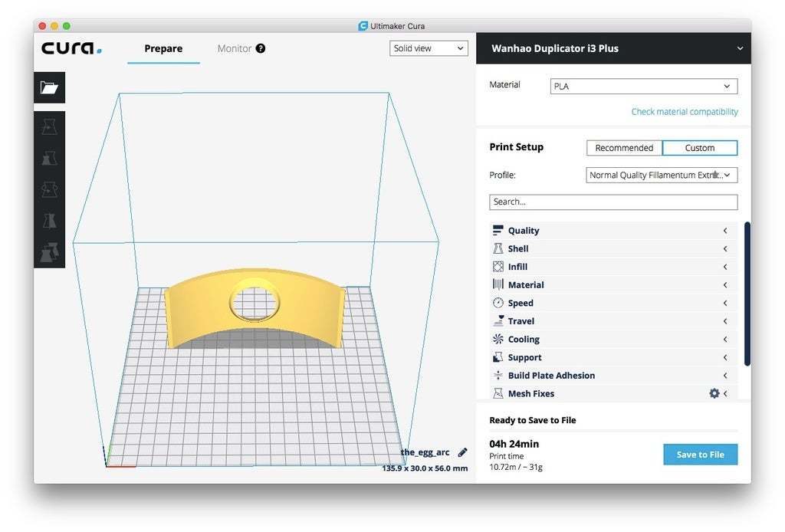Click the Infill category icon
Image resolution: width=785 pixels, height=532 pixels.
(498, 267)
